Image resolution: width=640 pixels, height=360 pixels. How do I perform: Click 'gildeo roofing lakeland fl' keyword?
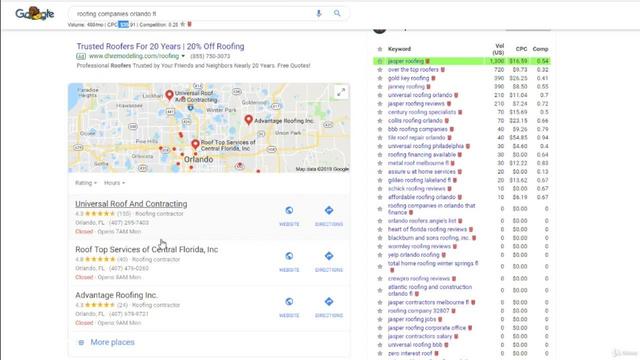click(x=419, y=180)
